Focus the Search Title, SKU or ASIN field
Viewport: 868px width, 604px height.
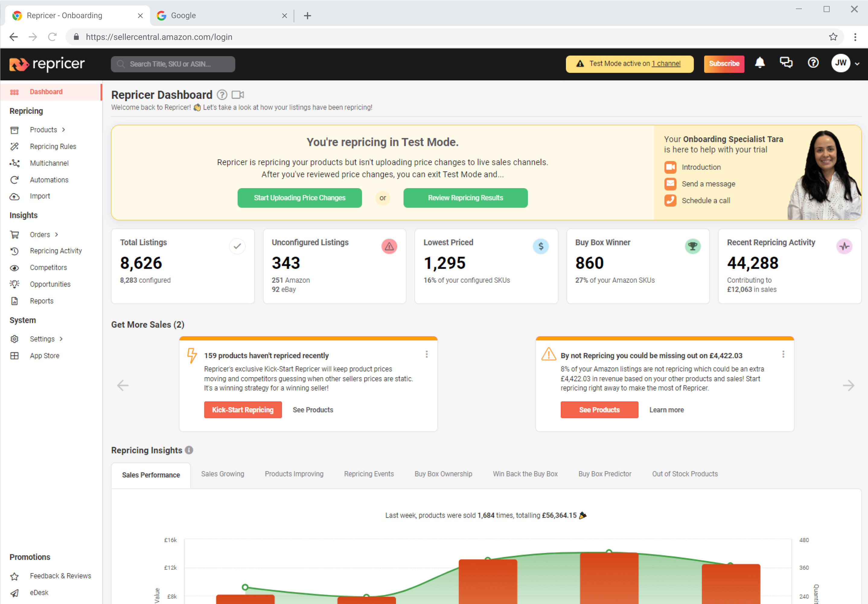point(173,64)
